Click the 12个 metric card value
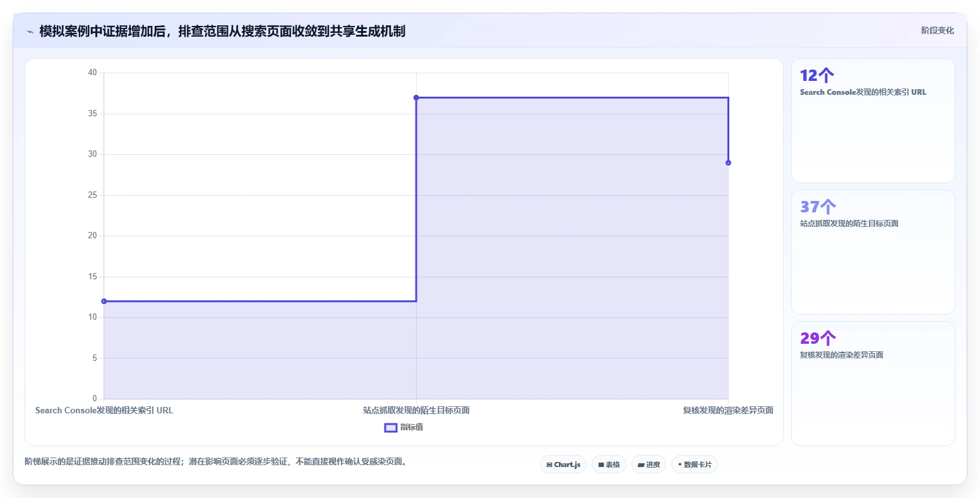Image resolution: width=980 pixels, height=498 pixels. click(817, 76)
